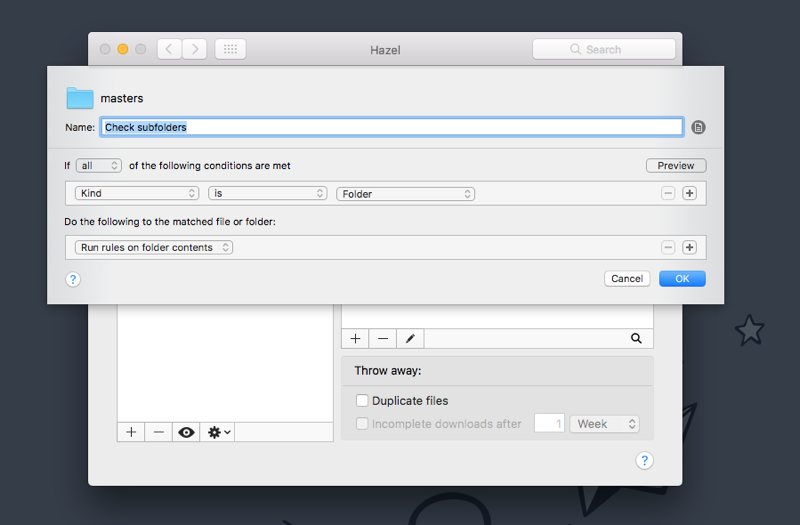Open the Folder value dropdown
Viewport: 800px width, 525px height.
pyautogui.click(x=406, y=194)
